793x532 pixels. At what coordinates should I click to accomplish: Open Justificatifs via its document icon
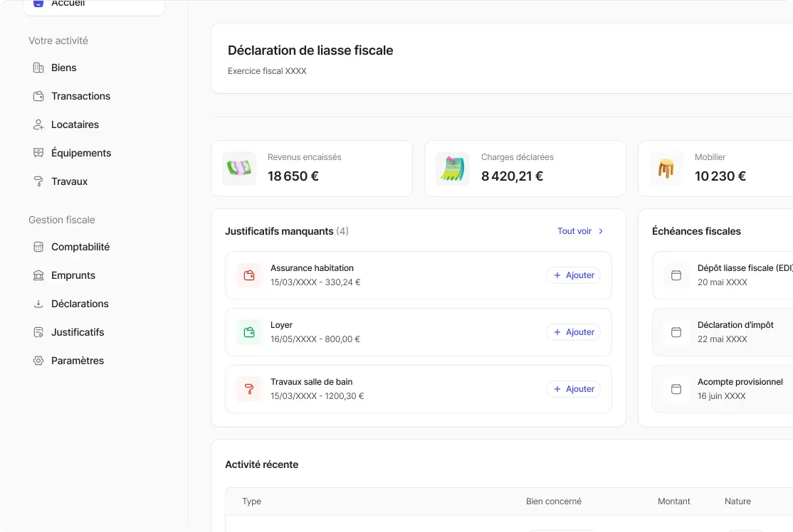38,331
